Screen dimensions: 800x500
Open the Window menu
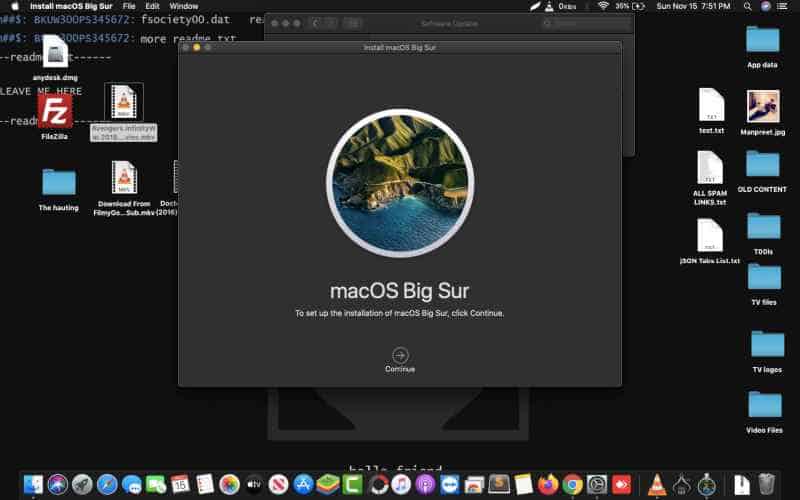click(184, 6)
